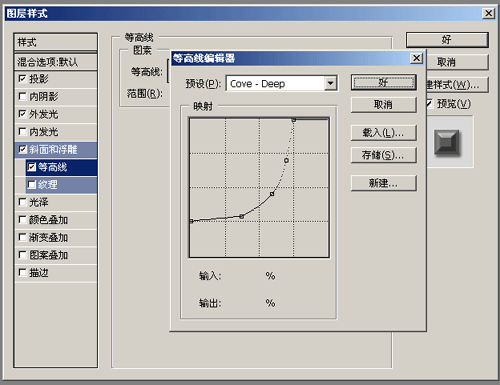500x385 pixels.
Task: Select the middle curve control point
Action: pyautogui.click(x=272, y=194)
